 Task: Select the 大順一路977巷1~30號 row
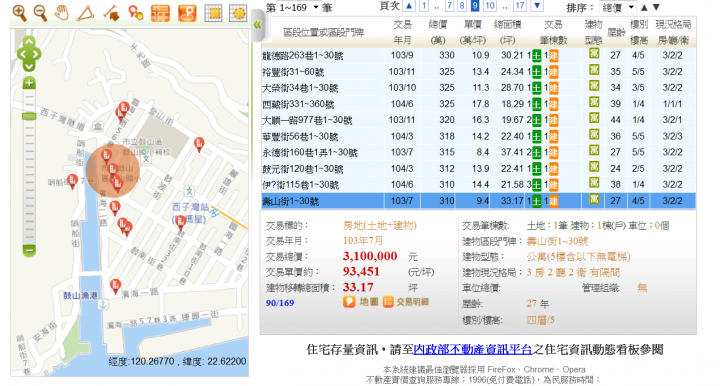(478, 120)
